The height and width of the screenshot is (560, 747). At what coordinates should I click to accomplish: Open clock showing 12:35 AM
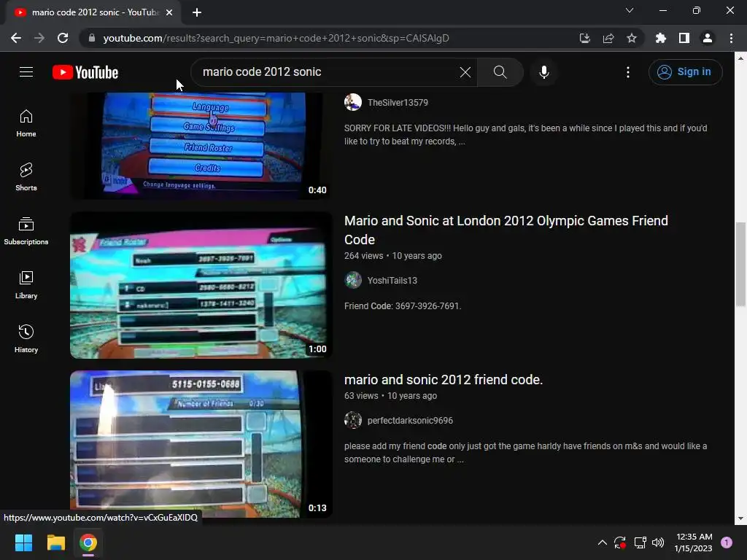tap(694, 542)
